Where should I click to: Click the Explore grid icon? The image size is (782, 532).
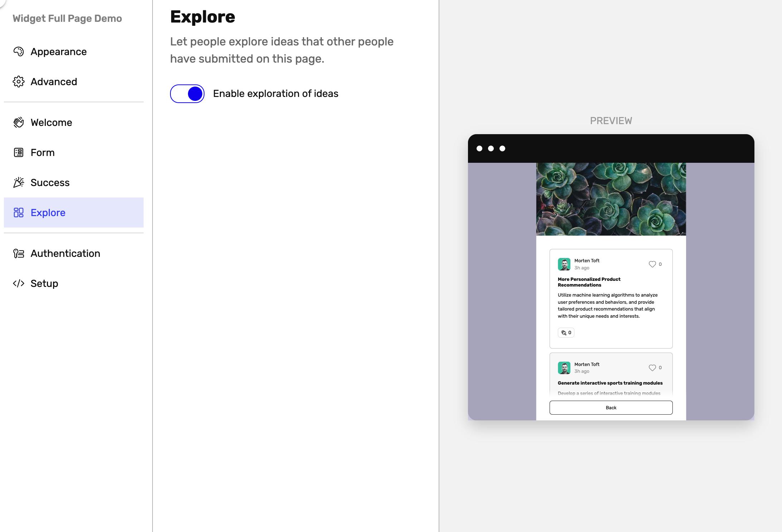(x=19, y=213)
